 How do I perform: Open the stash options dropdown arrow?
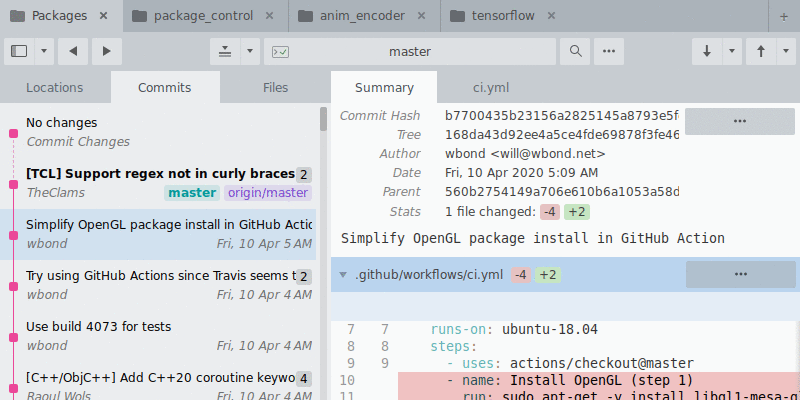click(250, 52)
